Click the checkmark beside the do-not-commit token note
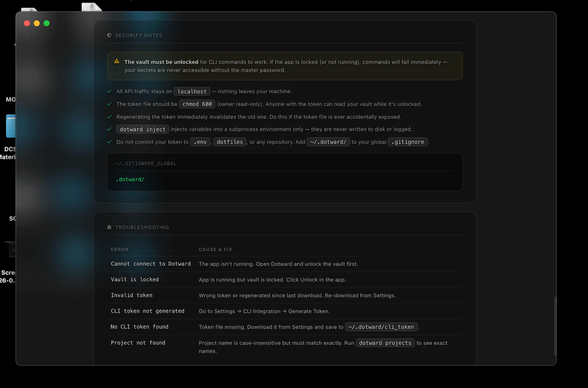The width and height of the screenshot is (588, 388). 109,142
